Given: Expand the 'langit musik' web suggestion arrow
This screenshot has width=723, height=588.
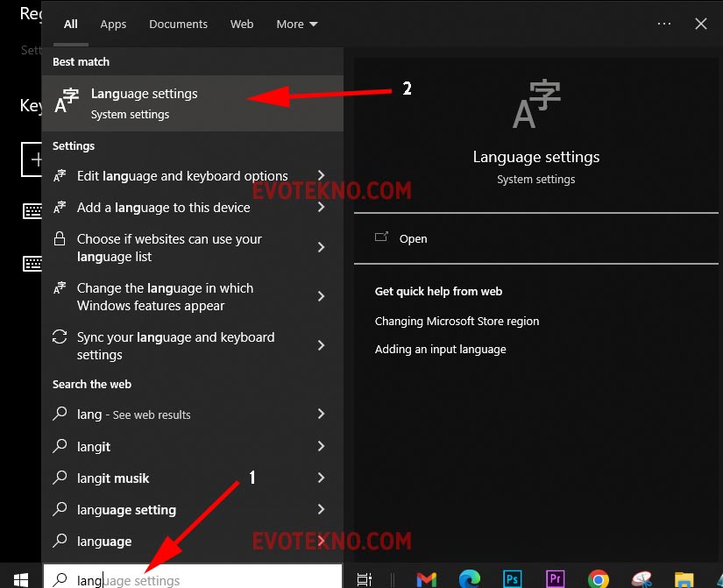Looking at the screenshot, I should pyautogui.click(x=321, y=478).
